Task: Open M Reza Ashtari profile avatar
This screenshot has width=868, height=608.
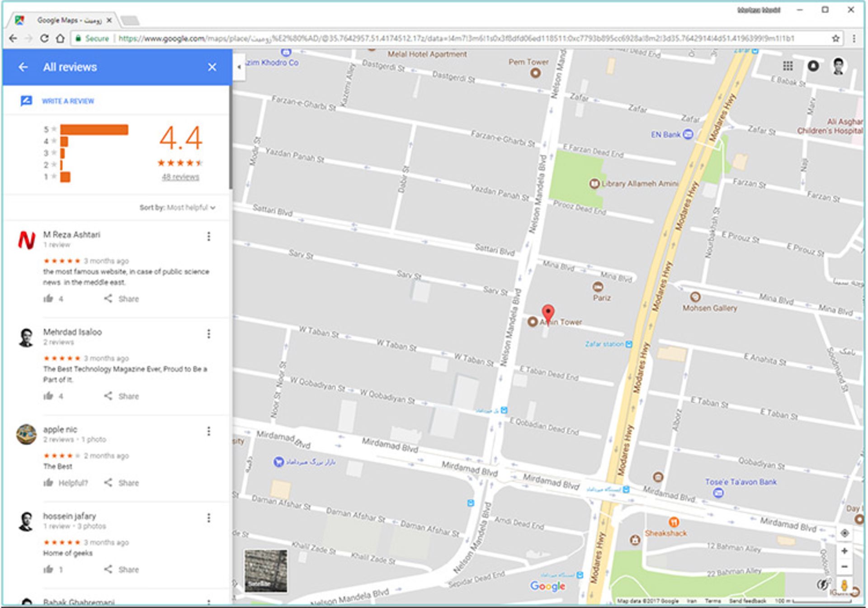Action: coord(26,240)
